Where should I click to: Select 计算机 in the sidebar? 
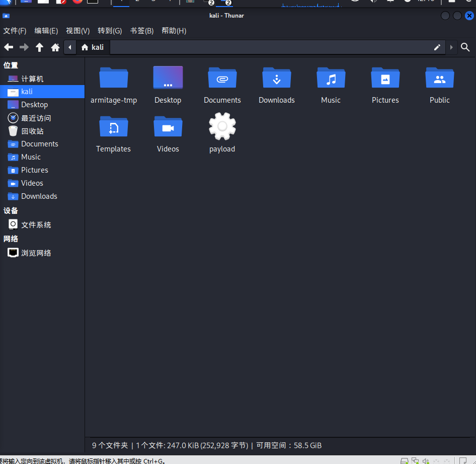(42, 79)
